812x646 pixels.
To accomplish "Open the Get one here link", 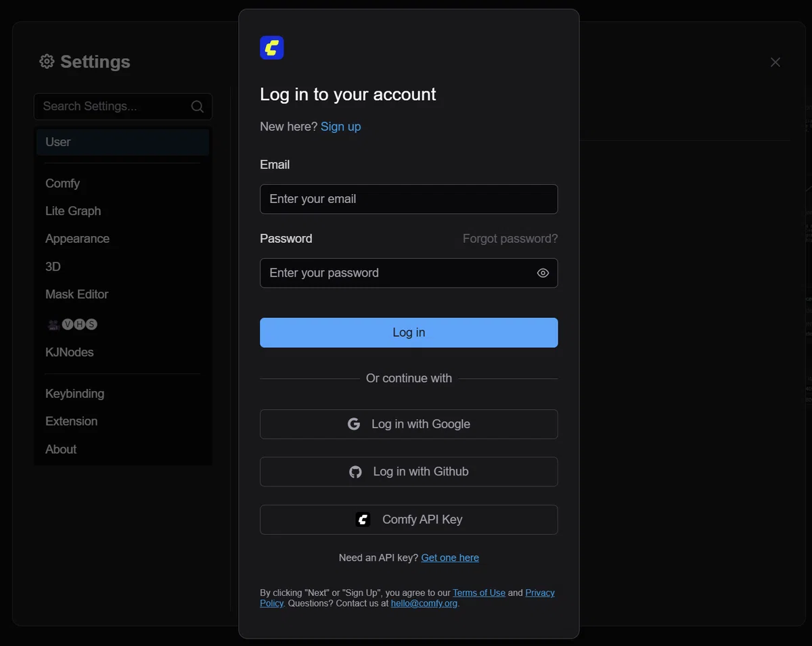I will click(x=450, y=558).
